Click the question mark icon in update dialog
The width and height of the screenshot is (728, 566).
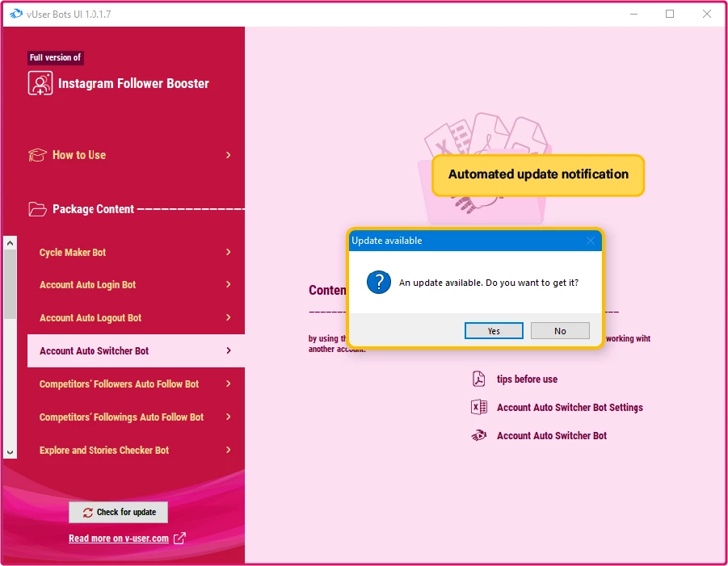click(379, 282)
